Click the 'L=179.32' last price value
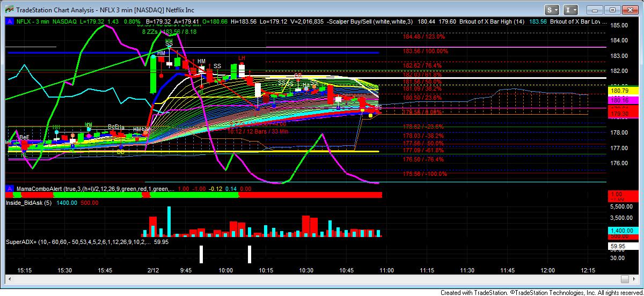 (x=92, y=22)
